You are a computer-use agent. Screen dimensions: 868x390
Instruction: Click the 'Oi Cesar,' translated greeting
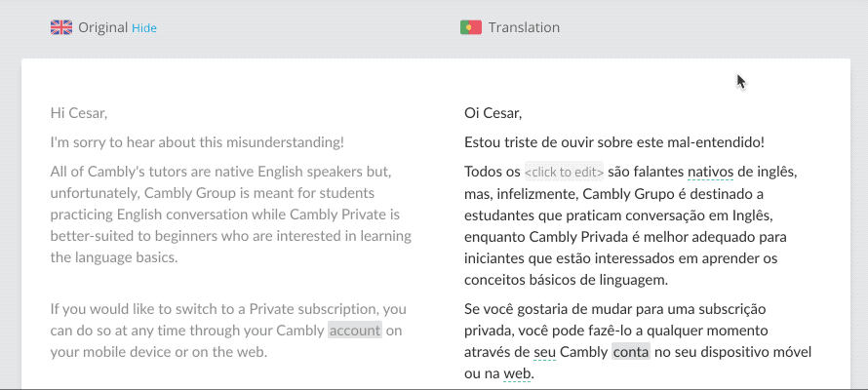click(493, 114)
